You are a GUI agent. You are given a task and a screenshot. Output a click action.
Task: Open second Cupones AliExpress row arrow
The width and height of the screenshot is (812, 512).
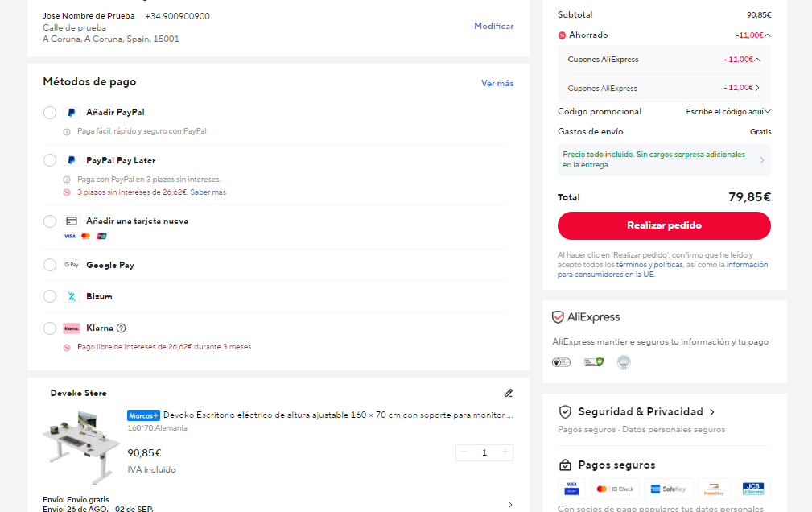[x=757, y=88]
